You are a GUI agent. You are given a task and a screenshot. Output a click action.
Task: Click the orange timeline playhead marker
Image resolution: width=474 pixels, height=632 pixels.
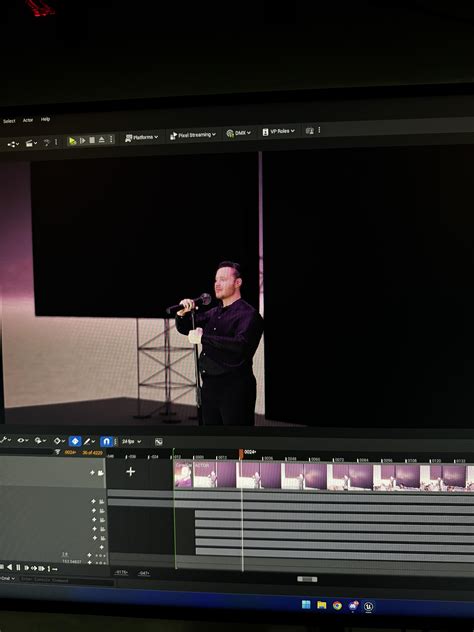tap(241, 454)
